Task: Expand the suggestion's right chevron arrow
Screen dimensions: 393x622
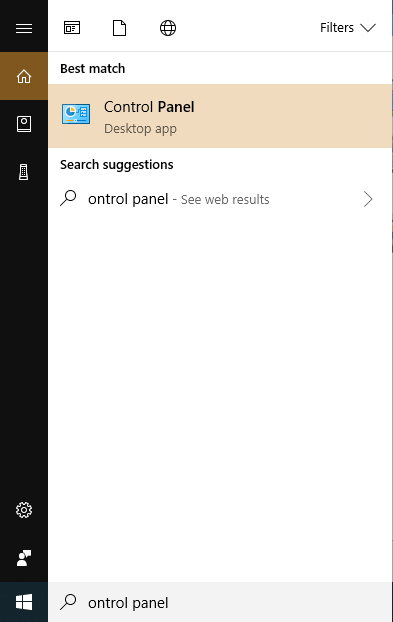Action: (368, 199)
